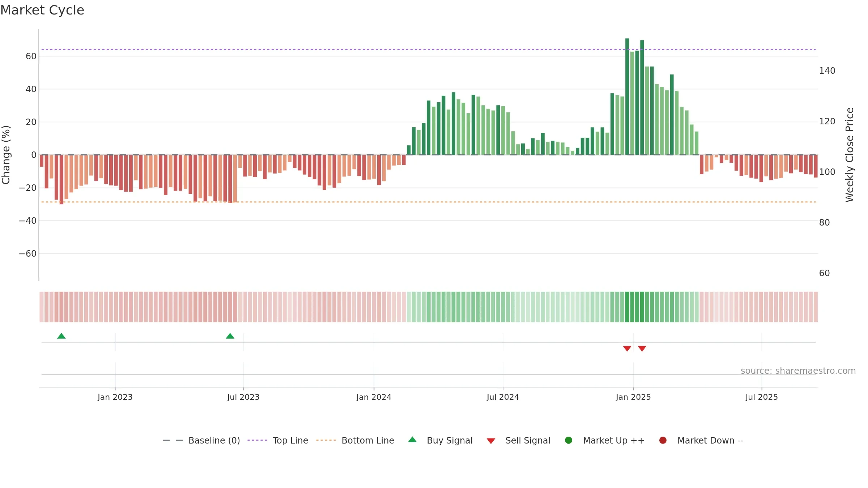The height and width of the screenshot is (488, 868).
Task: Click the red Sell Signal triangle in legend
Action: click(491, 441)
